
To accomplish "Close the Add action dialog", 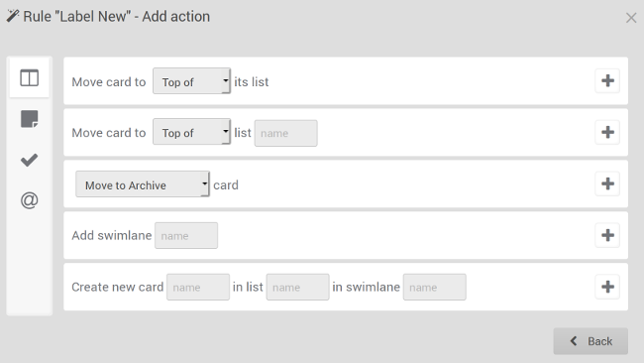I will coord(631,18).
